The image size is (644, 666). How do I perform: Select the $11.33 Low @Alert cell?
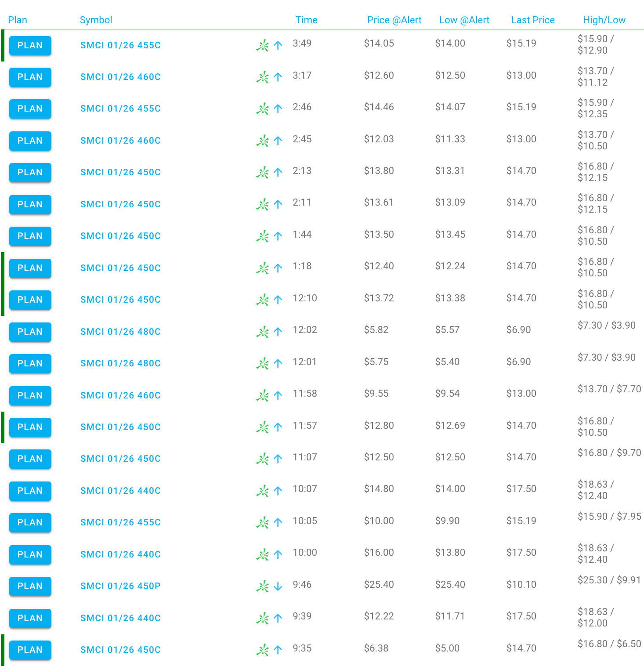click(450, 139)
